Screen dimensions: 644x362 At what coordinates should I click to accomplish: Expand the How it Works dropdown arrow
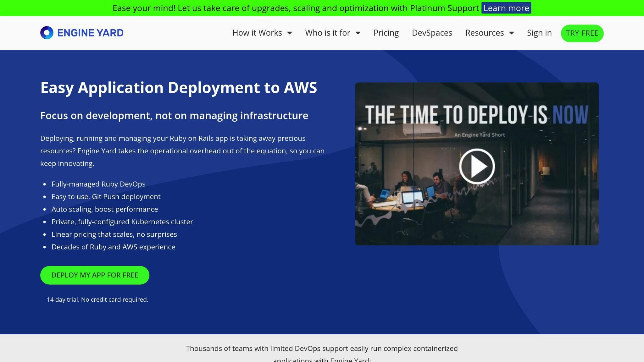point(290,33)
